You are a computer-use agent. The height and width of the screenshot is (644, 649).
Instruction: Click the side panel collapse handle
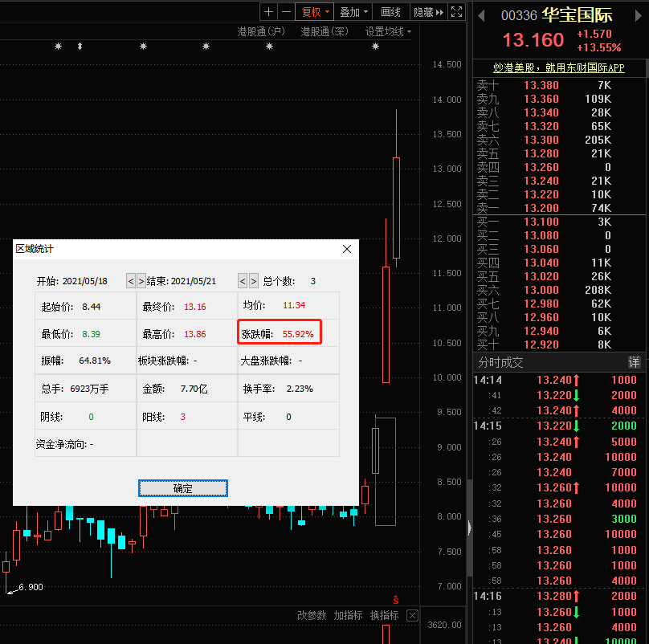469,528
